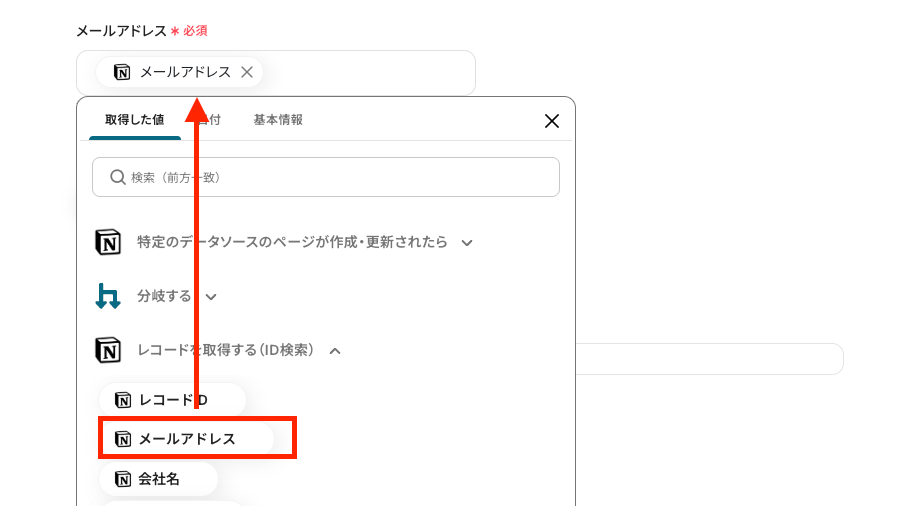Select the レコードID value chip
The height and width of the screenshot is (506, 908).
coord(172,400)
